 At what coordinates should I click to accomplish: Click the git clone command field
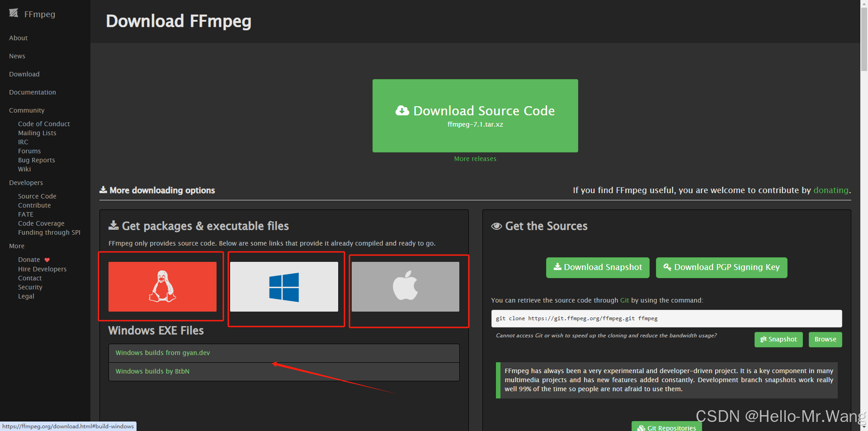(x=666, y=318)
